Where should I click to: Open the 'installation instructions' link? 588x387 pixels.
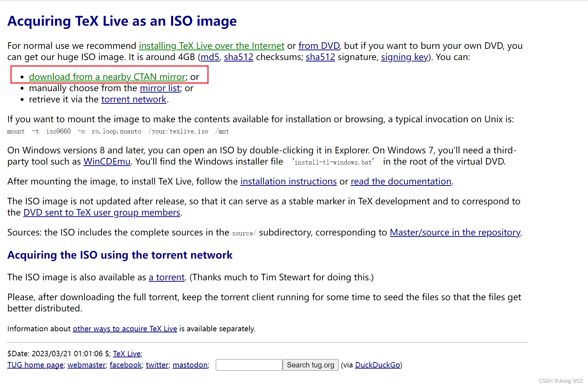tap(288, 182)
